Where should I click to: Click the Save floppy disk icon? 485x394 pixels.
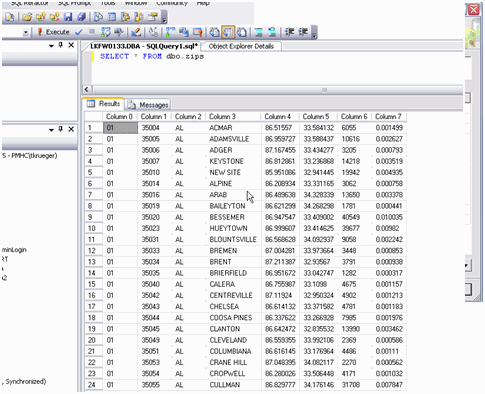click(68, 17)
